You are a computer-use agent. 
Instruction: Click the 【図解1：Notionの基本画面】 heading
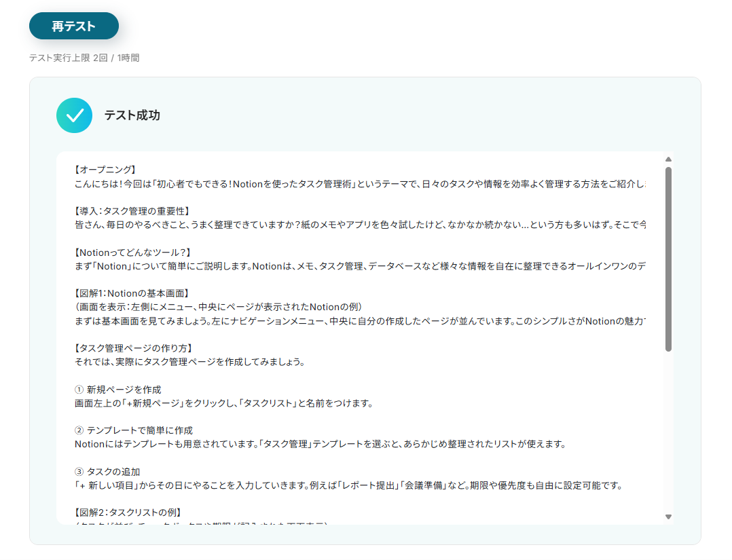[x=132, y=293]
